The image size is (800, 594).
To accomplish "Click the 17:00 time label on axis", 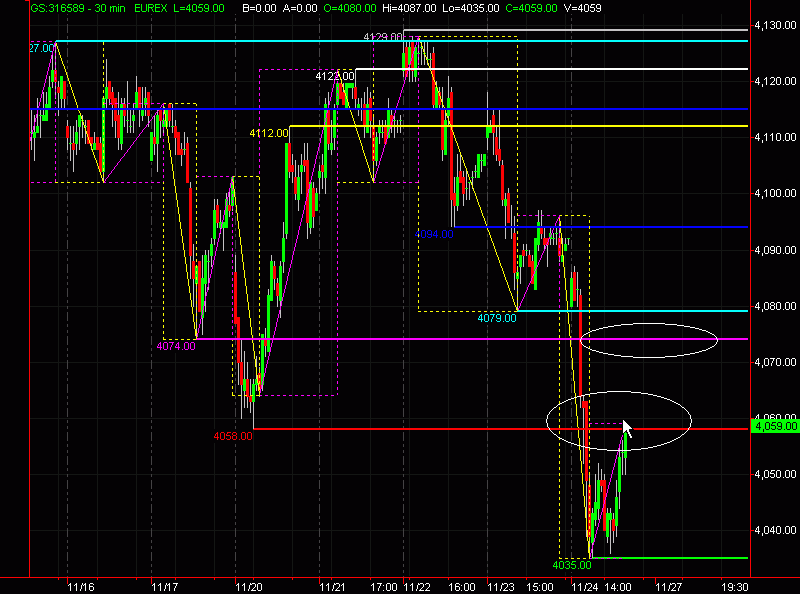I will click(x=384, y=587).
